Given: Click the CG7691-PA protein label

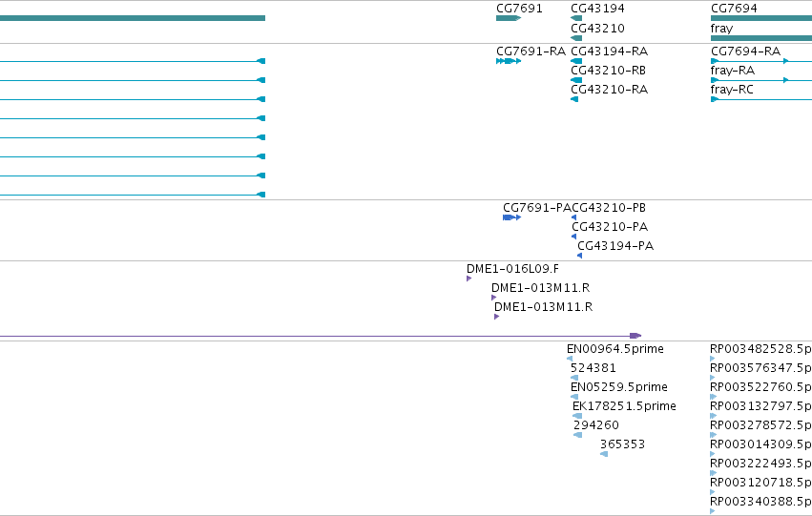Looking at the screenshot, I should (x=537, y=208).
